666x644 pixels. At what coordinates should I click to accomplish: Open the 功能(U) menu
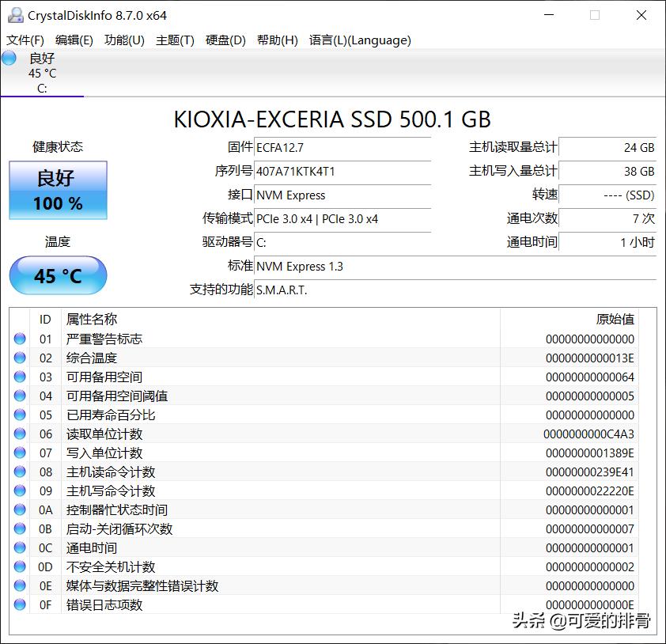click(x=123, y=40)
